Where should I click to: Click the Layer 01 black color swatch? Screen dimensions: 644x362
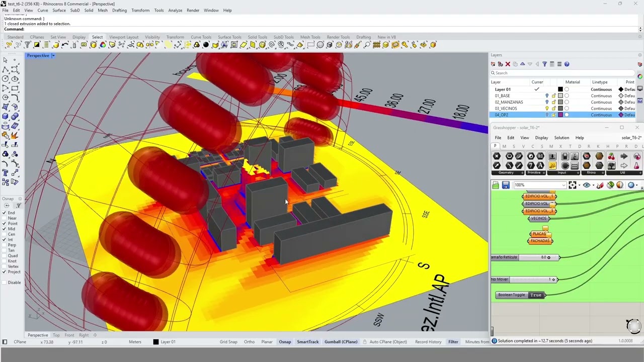560,89
